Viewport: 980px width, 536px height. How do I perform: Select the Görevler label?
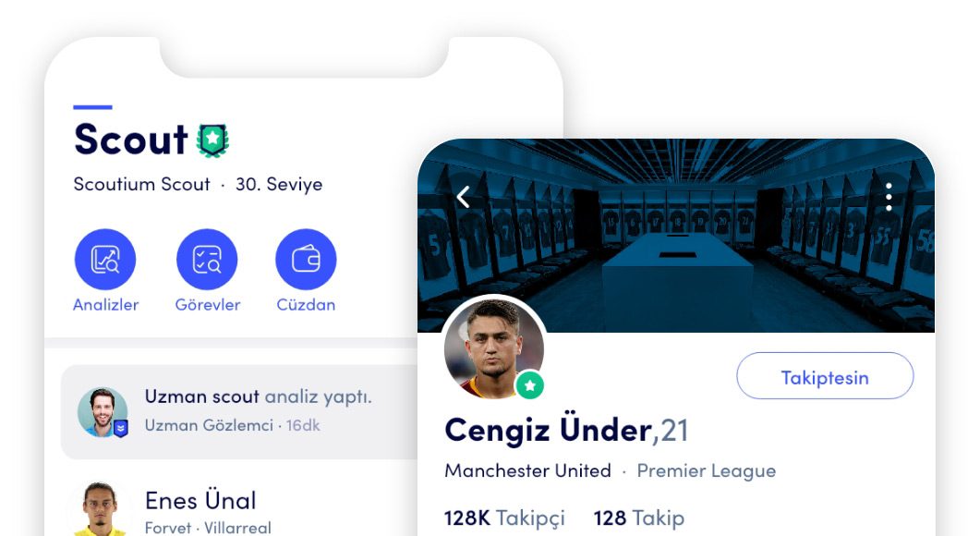208,305
